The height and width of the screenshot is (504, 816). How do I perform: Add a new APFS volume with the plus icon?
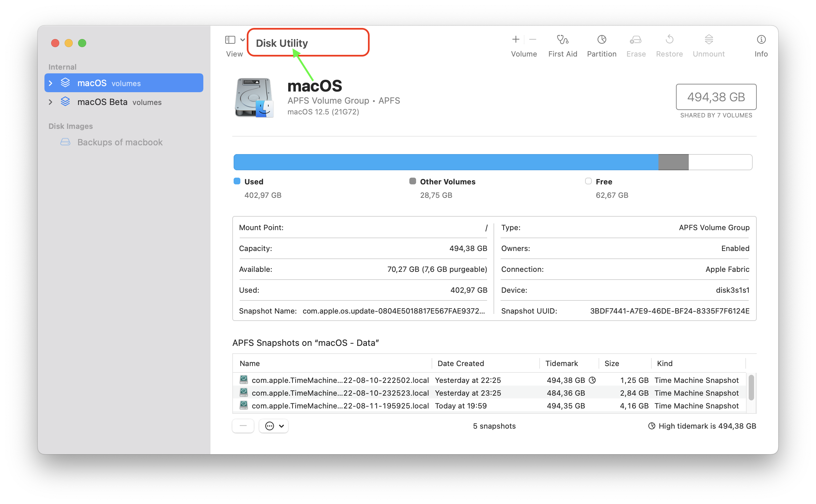point(515,39)
